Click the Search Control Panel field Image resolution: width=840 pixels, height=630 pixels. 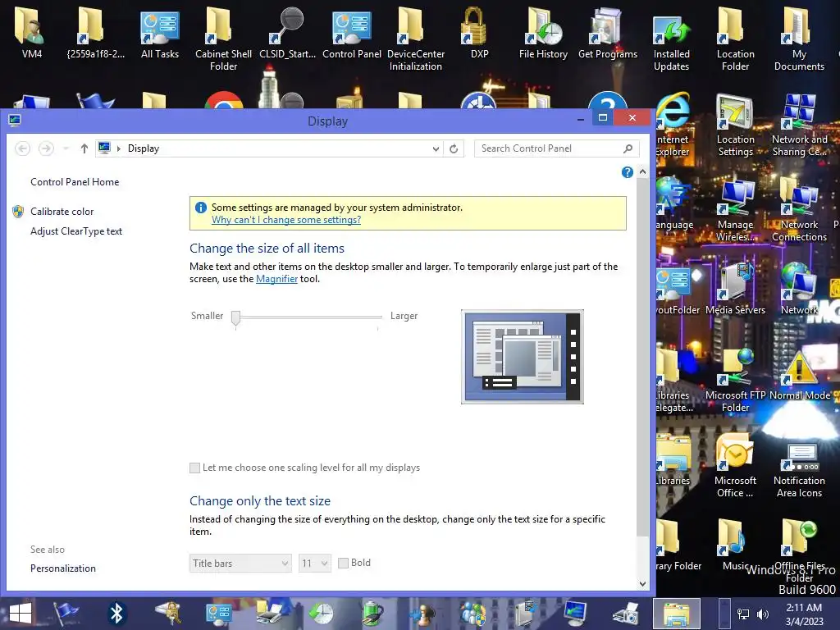click(x=556, y=148)
